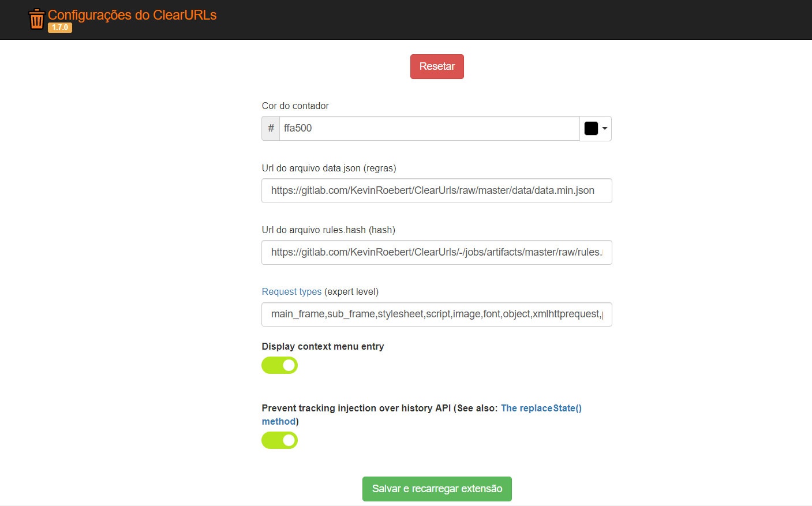
Task: Click the data.json rules URL field
Action: coord(436,190)
